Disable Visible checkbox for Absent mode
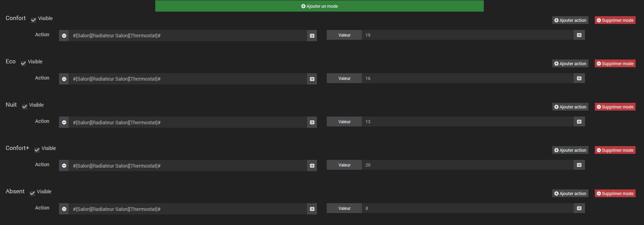The height and width of the screenshot is (225, 644). [32, 193]
